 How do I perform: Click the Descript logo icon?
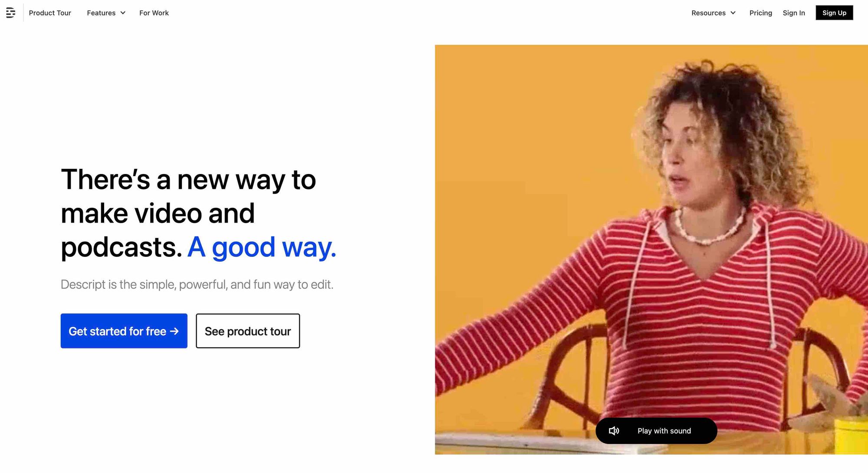click(11, 13)
